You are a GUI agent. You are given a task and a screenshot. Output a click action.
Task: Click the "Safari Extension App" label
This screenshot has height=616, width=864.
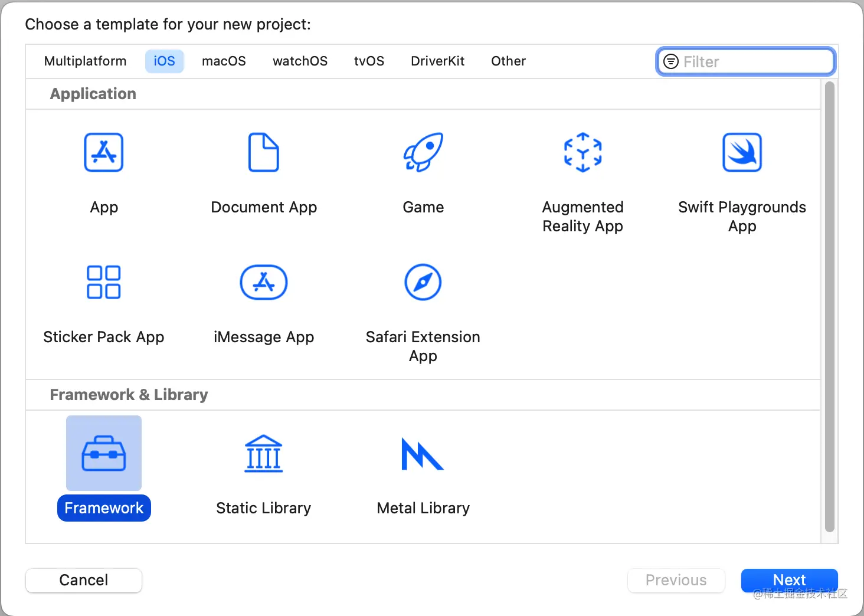pos(423,346)
